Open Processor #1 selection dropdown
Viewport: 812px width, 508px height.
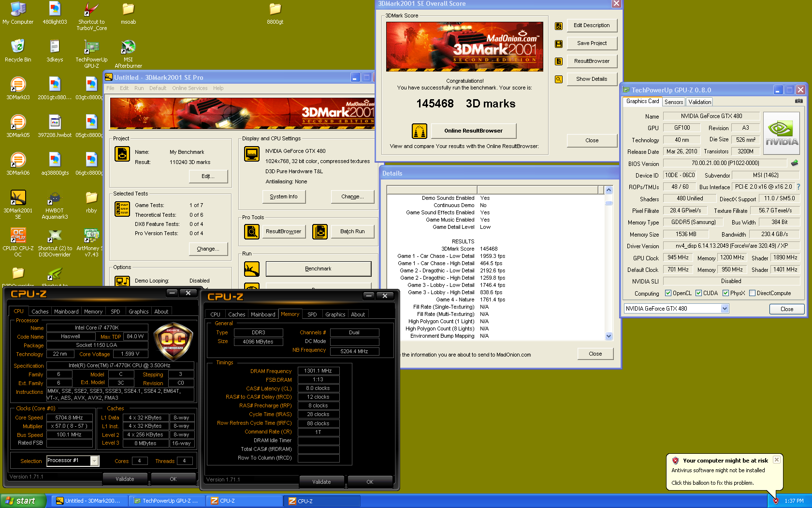(x=95, y=461)
